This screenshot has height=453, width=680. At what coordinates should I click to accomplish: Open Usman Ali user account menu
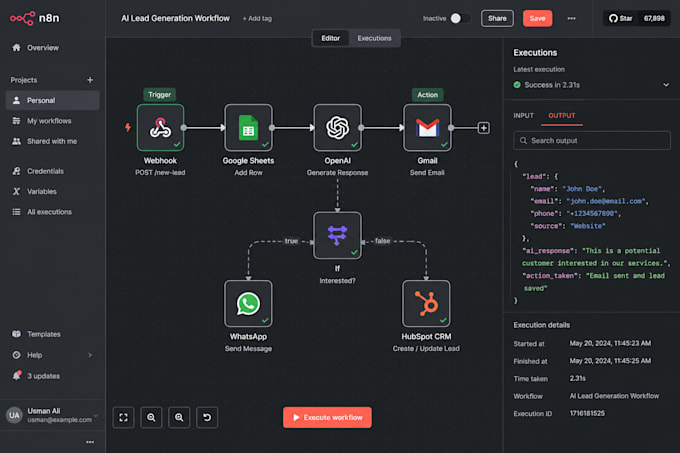point(52,415)
